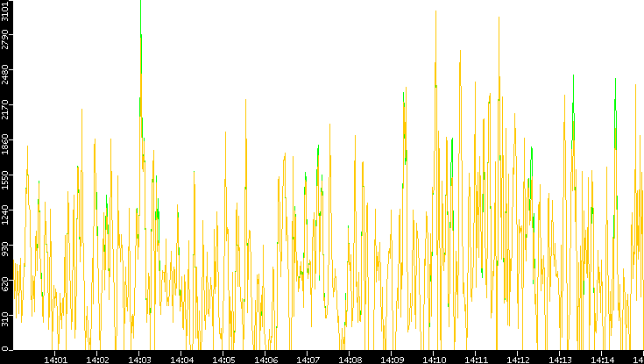Click the 14:12 time axis label
644x364 pixels.
click(x=518, y=360)
